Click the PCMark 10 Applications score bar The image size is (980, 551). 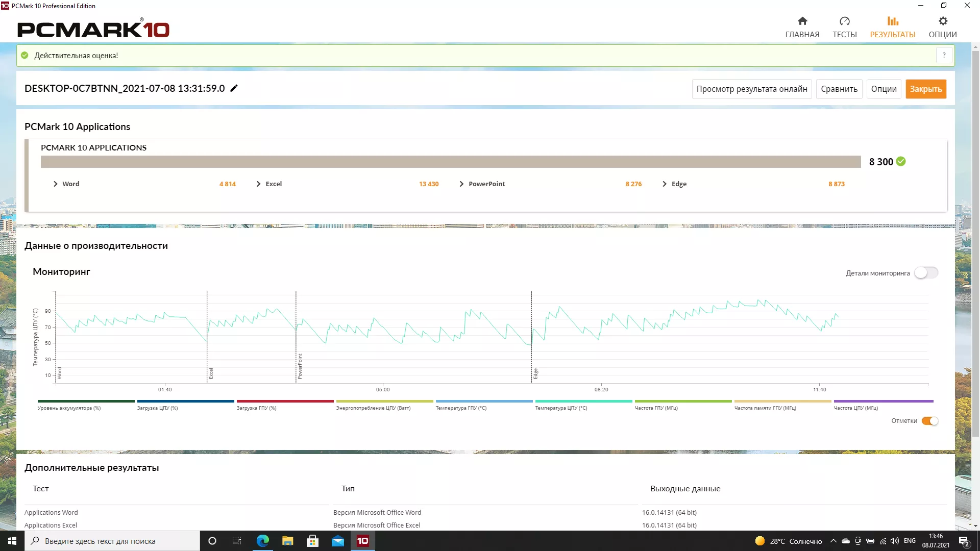(x=451, y=162)
